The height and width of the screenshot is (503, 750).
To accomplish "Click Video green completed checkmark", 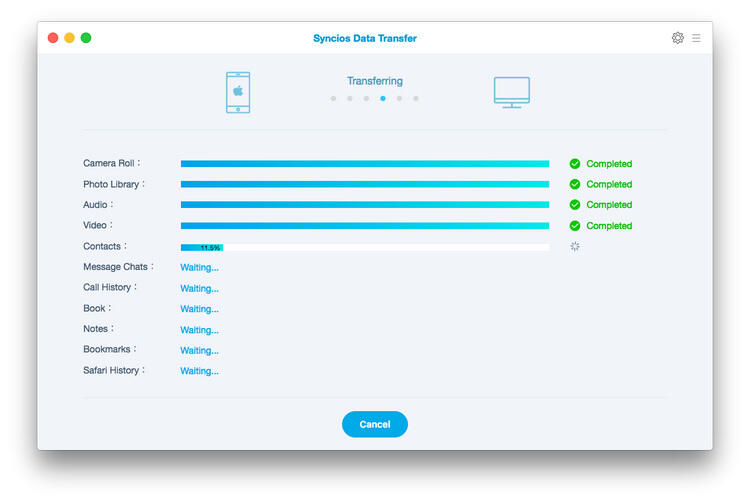I will click(575, 226).
